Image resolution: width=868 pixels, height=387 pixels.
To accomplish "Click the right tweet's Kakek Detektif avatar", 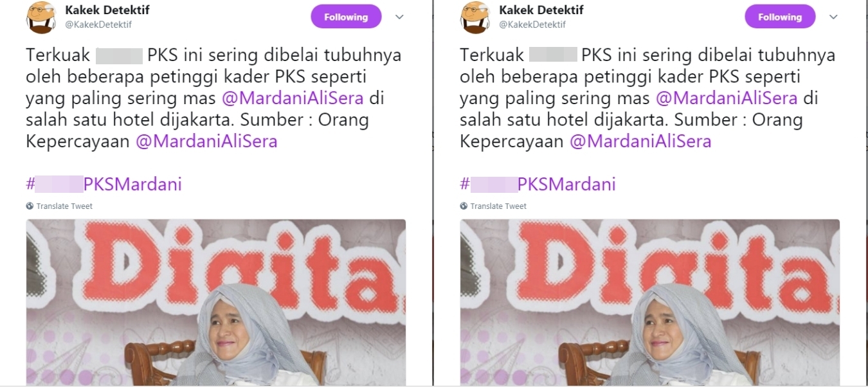I will point(475,17).
